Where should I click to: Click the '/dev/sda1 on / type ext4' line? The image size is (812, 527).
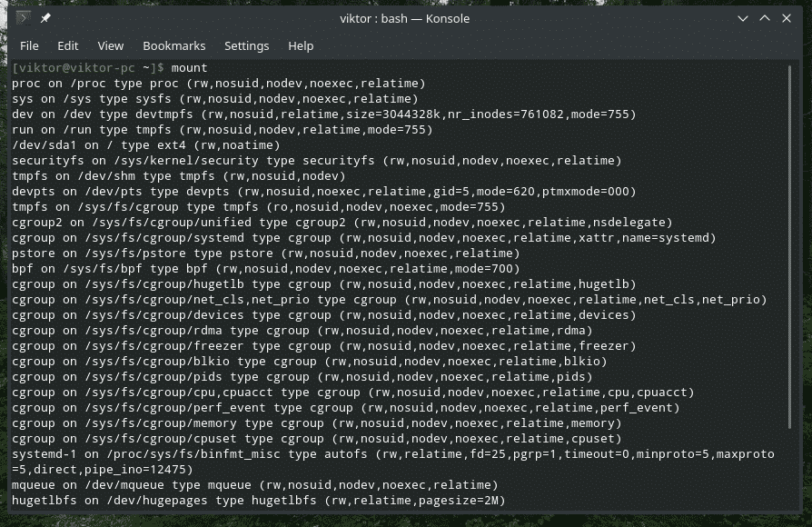tap(146, 145)
